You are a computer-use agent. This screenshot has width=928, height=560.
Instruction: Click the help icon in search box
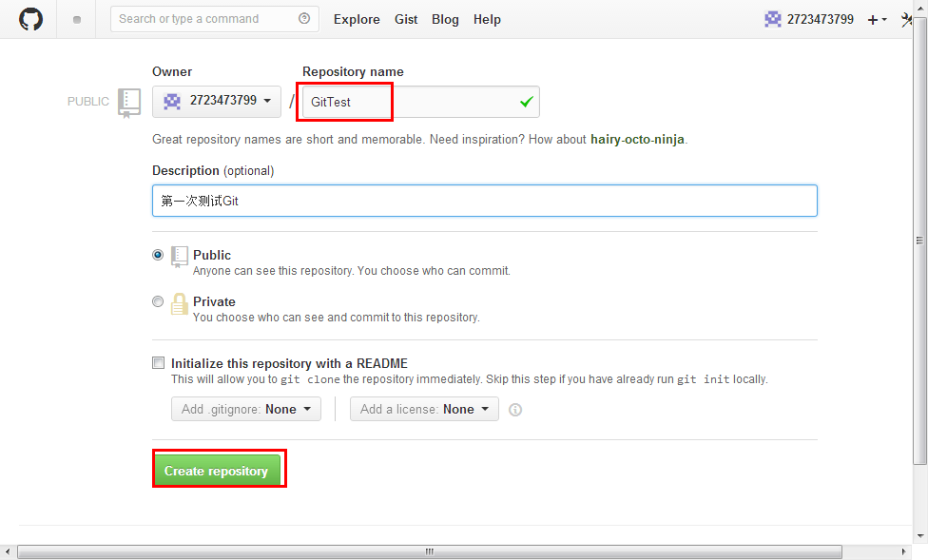pos(304,19)
